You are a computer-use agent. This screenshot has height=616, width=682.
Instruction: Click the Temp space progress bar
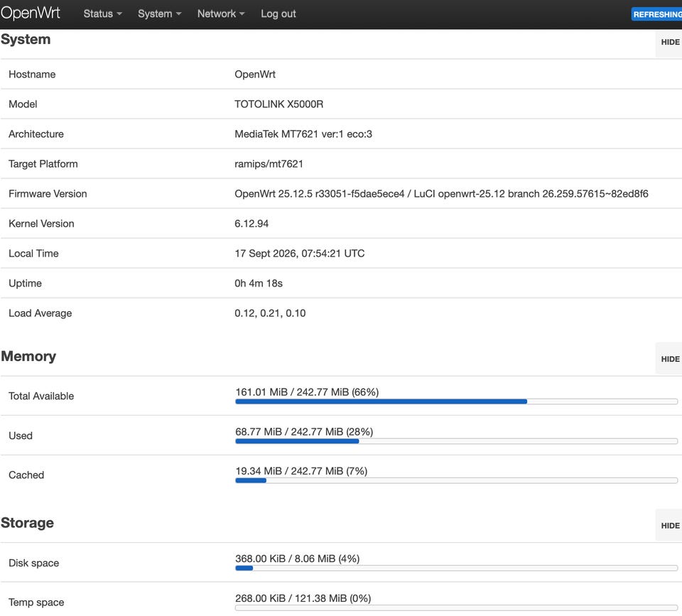click(x=456, y=607)
